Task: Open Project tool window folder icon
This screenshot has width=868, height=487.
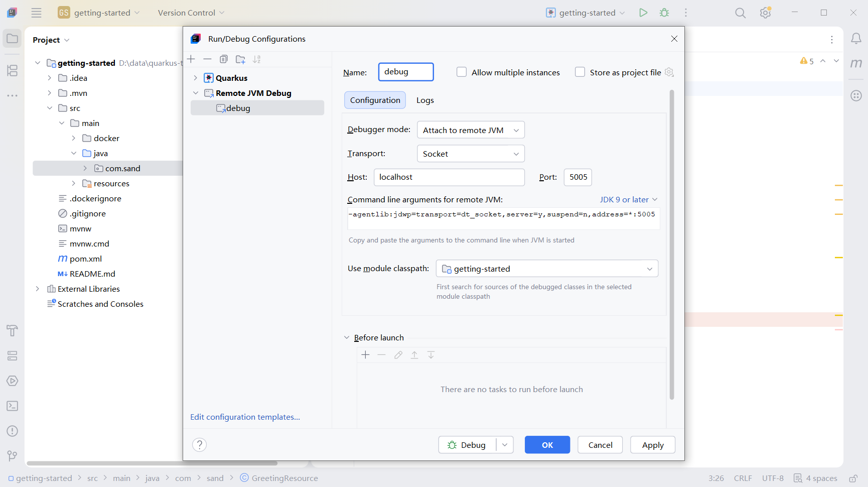Action: 12,39
